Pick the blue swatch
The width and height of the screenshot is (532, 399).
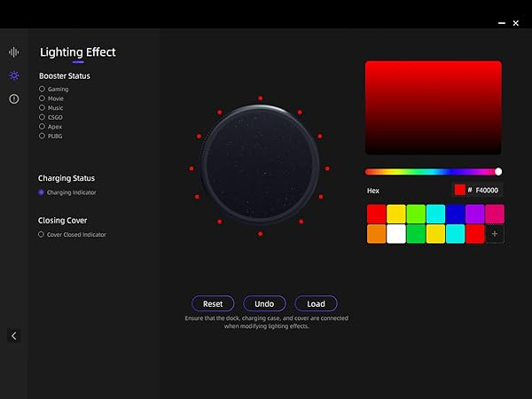456,214
